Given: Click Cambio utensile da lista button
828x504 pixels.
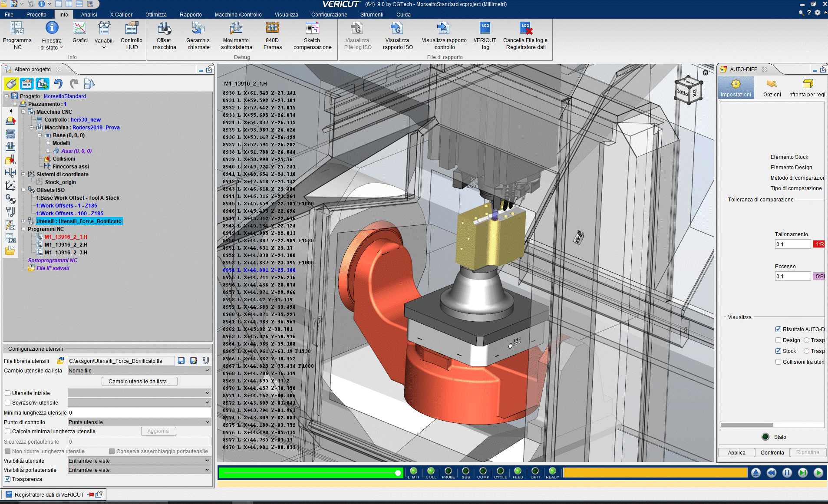Looking at the screenshot, I should click(x=139, y=382).
